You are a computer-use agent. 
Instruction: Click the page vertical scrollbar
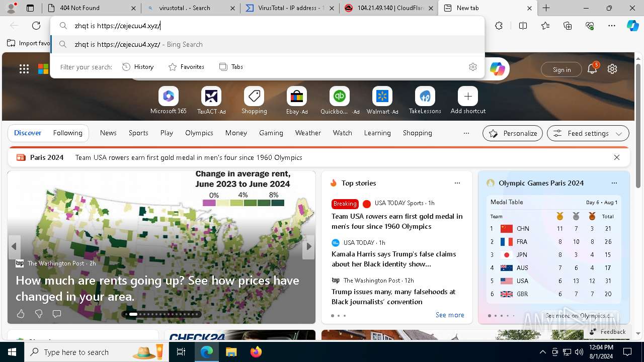point(638,126)
